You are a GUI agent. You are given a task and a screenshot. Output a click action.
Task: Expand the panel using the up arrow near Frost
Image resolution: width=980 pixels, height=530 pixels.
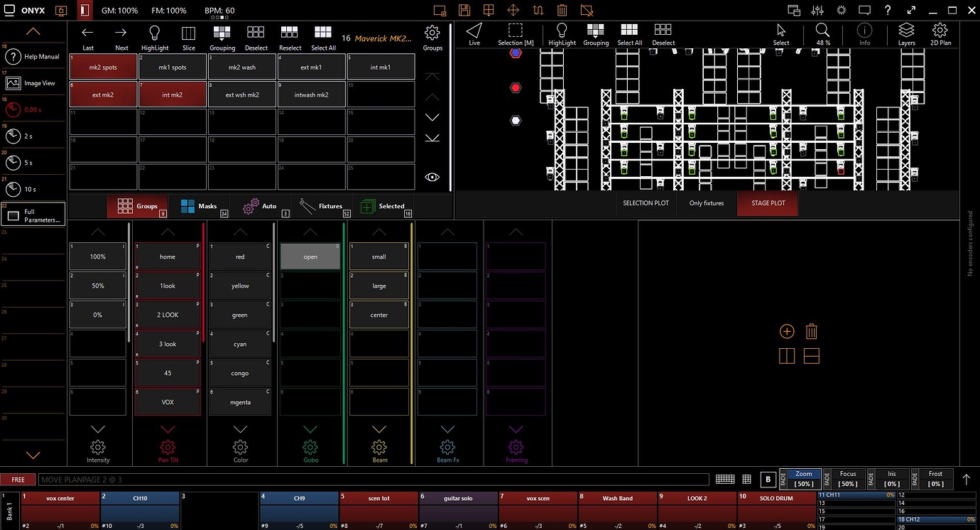967,480
